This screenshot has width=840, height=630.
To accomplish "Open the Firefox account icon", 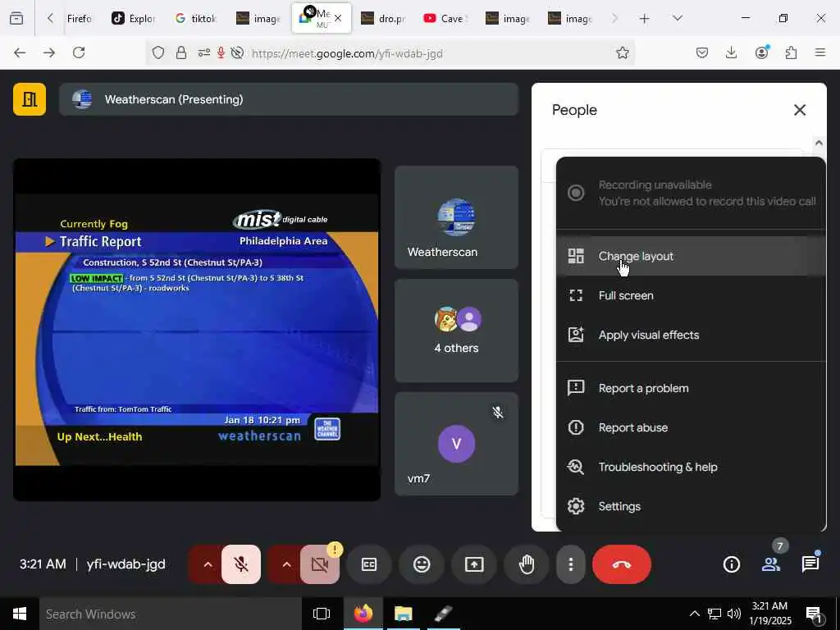I will (761, 52).
